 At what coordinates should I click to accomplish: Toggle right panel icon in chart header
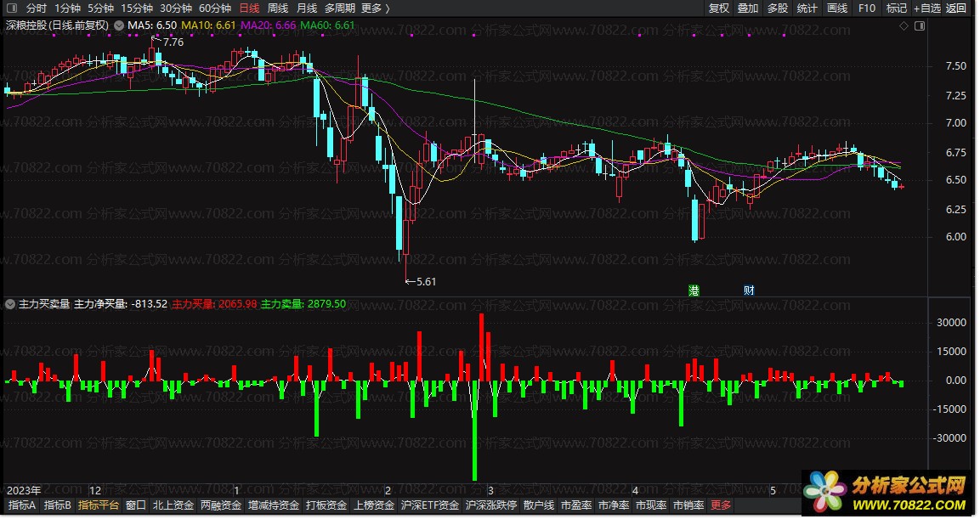click(x=920, y=25)
